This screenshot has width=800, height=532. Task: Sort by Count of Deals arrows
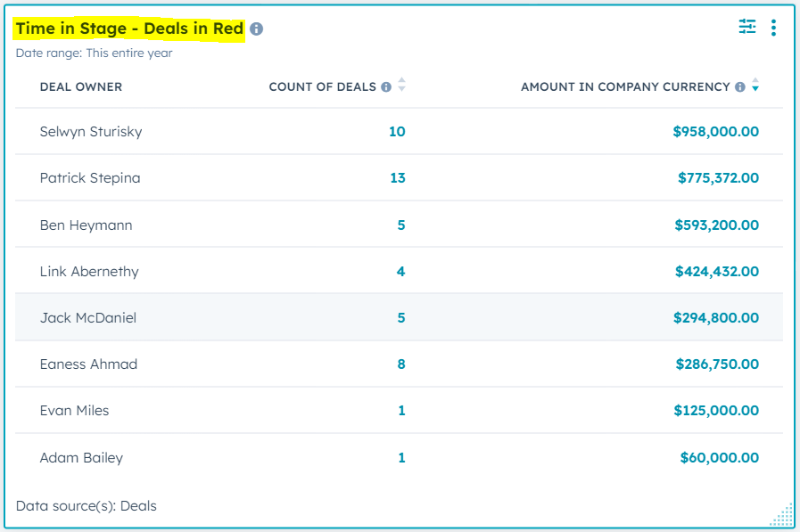401,86
